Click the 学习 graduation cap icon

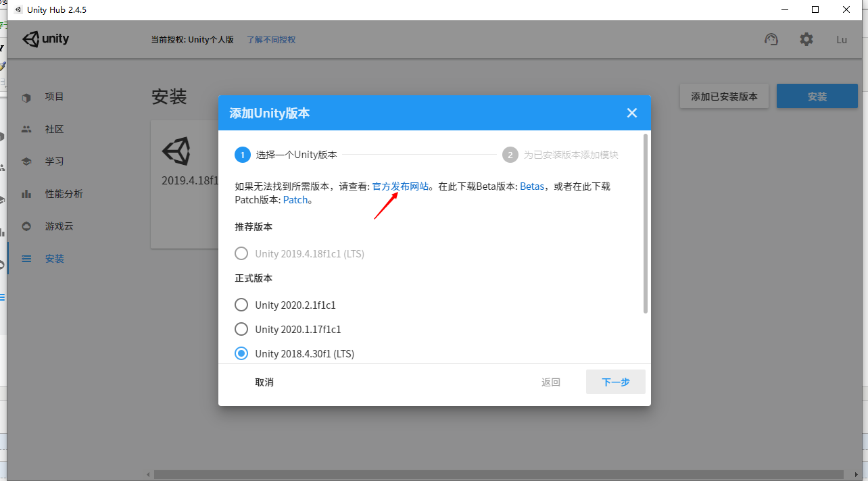[26, 161]
